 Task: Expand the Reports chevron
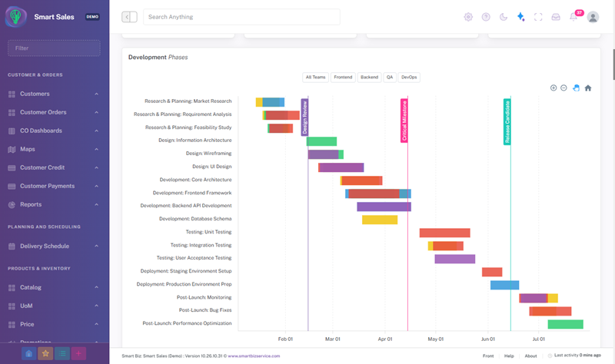(x=97, y=204)
